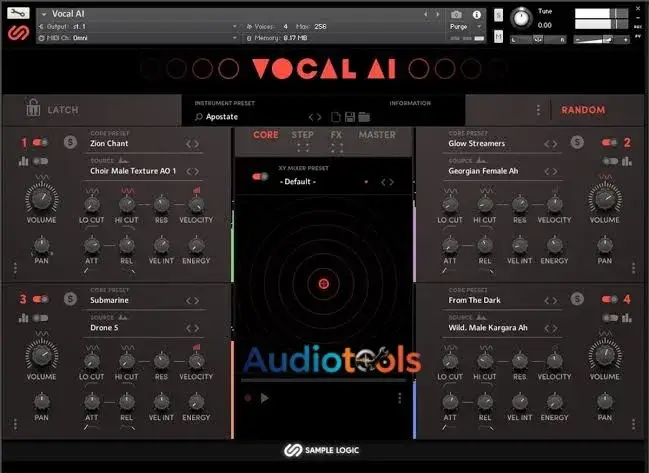Click the Latch padlock icon

click(x=33, y=108)
